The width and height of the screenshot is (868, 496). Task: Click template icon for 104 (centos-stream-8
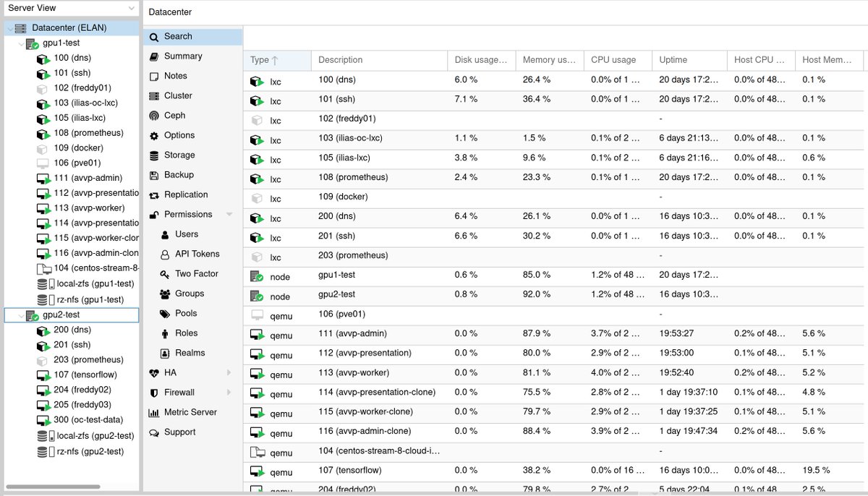(43, 269)
